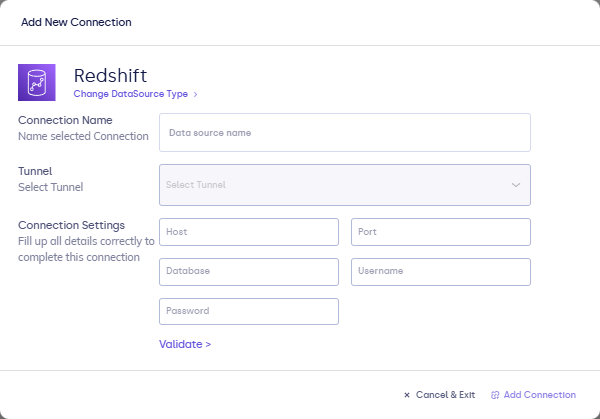Click the Add Connection button
The image size is (600, 419).
tap(533, 395)
